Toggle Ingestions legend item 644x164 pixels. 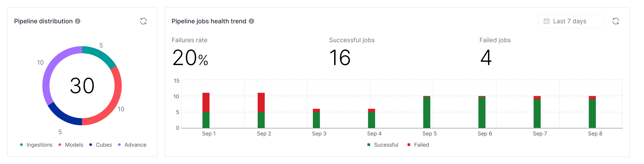pos(36,145)
